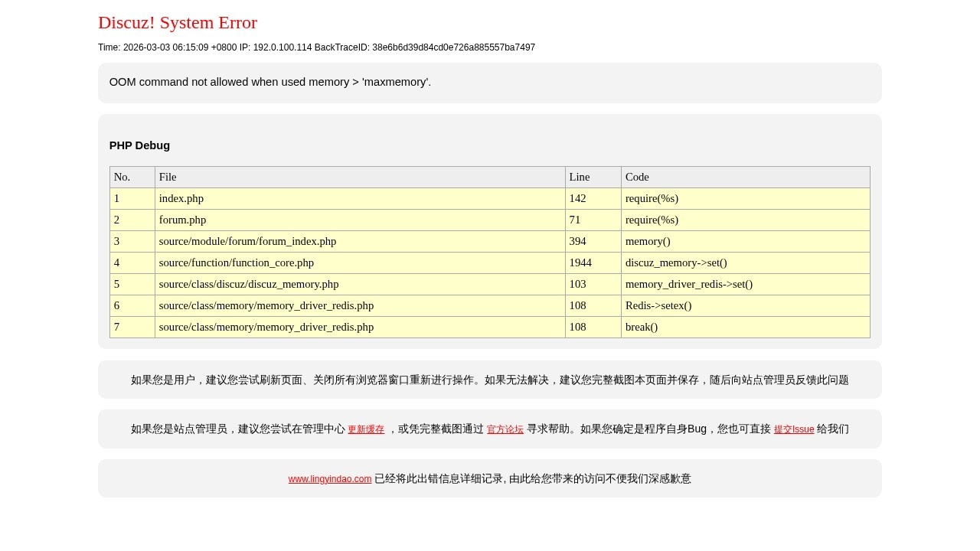Click the break() code cell
This screenshot has width=980, height=551.
tap(642, 327)
